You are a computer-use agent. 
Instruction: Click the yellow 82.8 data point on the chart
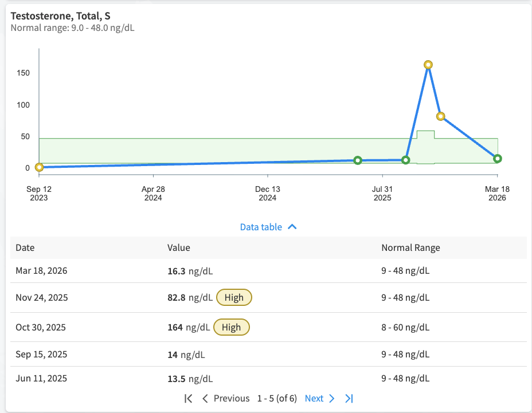click(x=441, y=116)
